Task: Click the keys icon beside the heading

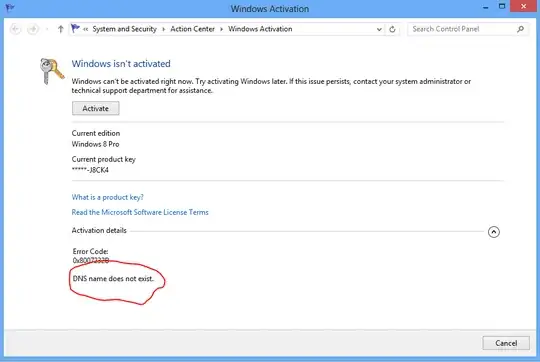Action: pyautogui.click(x=52, y=71)
